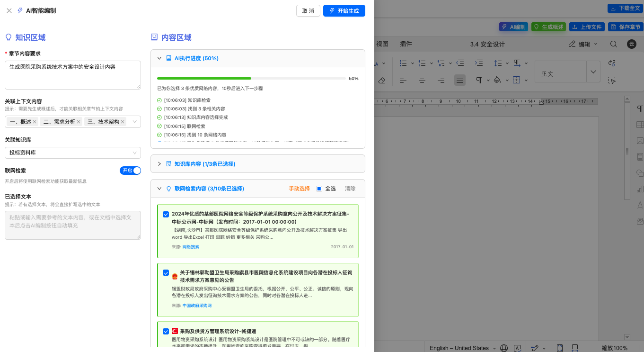Click the 开始生成 button
This screenshot has width=644, height=352.
click(344, 10)
